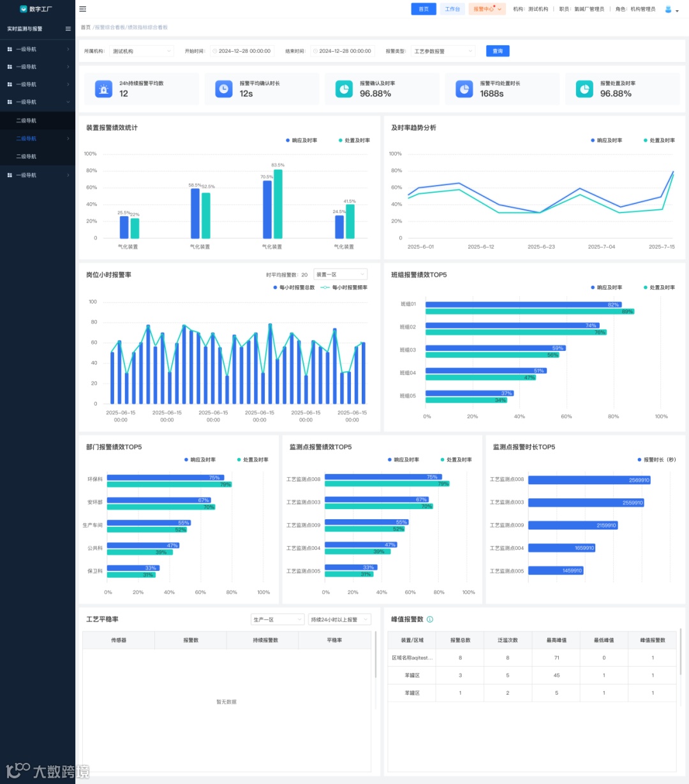Open the 持续24小时以上报警 dropdown
The image size is (689, 784).
[x=339, y=619]
